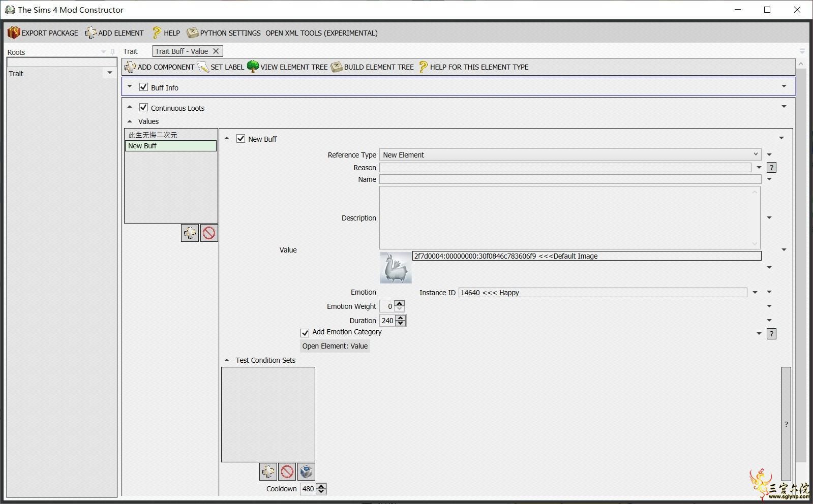The width and height of the screenshot is (813, 504).
Task: Open the Name field options arrow
Action: (x=769, y=179)
